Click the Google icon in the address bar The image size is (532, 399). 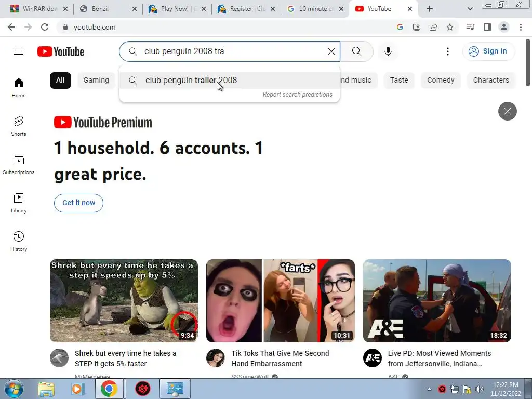pyautogui.click(x=400, y=27)
